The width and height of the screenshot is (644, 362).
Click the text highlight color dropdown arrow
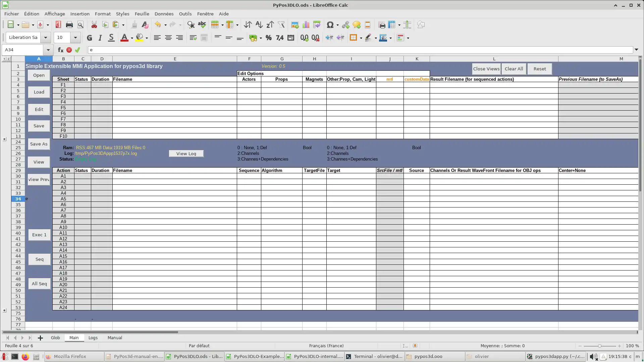[x=147, y=39]
